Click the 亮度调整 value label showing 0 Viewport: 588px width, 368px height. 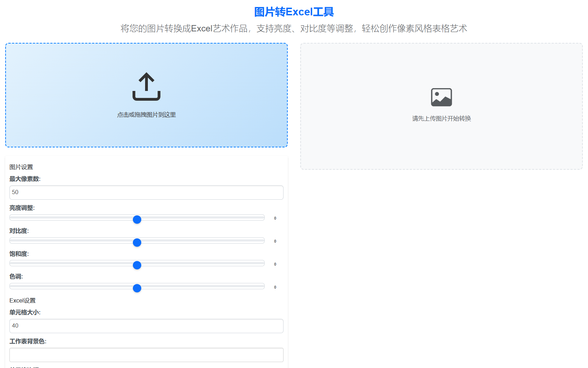(x=275, y=218)
